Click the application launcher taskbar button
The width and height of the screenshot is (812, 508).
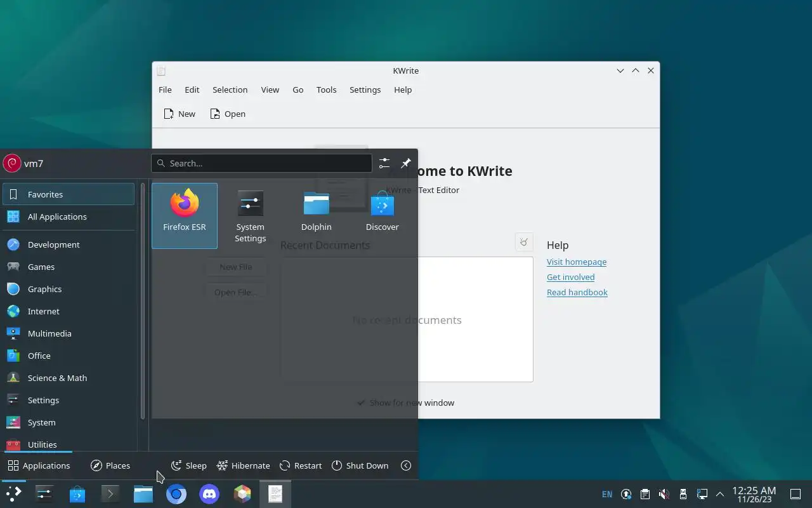14,494
